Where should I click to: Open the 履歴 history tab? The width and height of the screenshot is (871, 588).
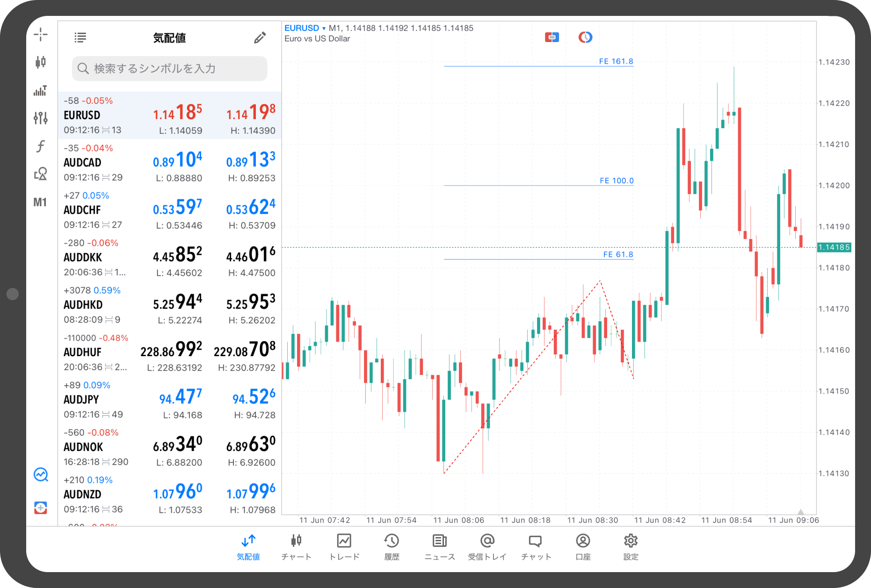[392, 546]
